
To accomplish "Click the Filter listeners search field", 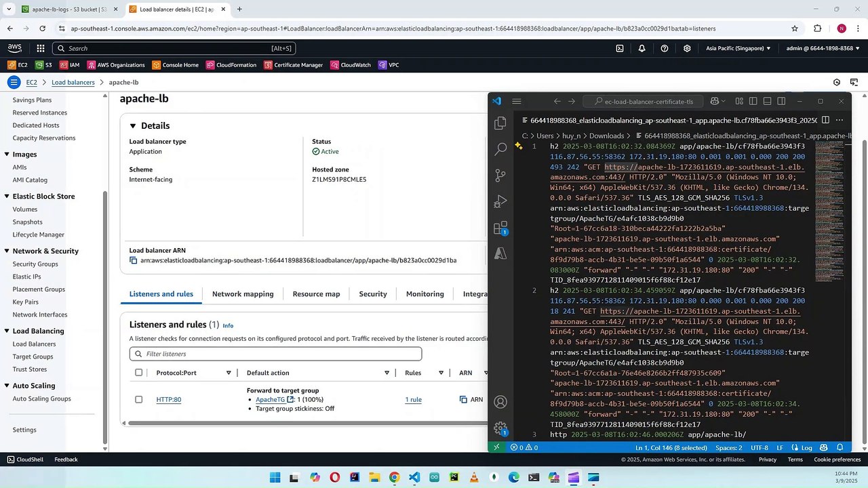I will 275,354.
